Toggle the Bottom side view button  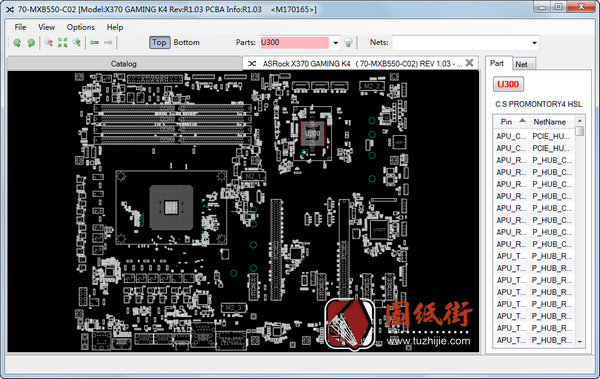pyautogui.click(x=187, y=42)
